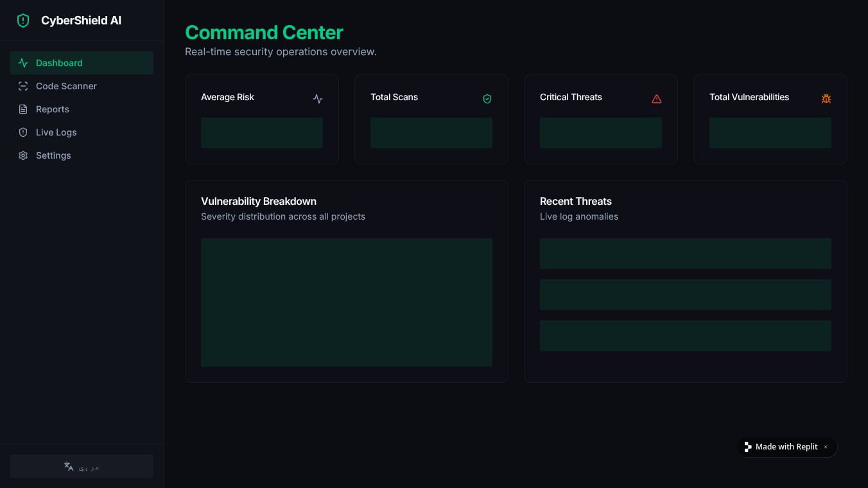Click the Recent Threats panel heading
This screenshot has height=488, width=868.
(x=576, y=201)
